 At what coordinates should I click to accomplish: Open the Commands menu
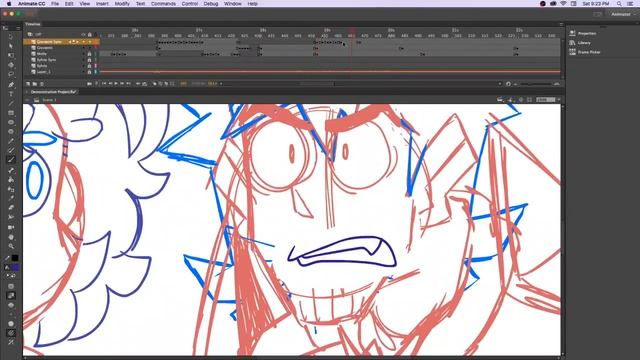[163, 4]
